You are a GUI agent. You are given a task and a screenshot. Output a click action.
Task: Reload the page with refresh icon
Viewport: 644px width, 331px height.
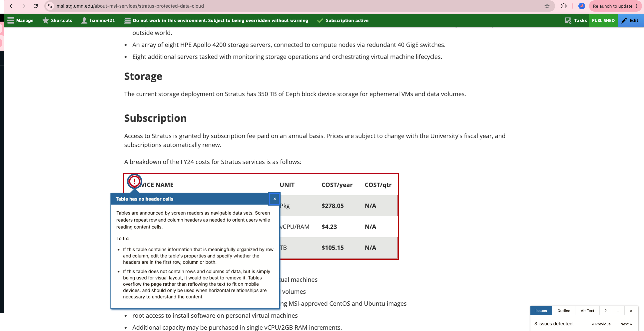(x=36, y=6)
